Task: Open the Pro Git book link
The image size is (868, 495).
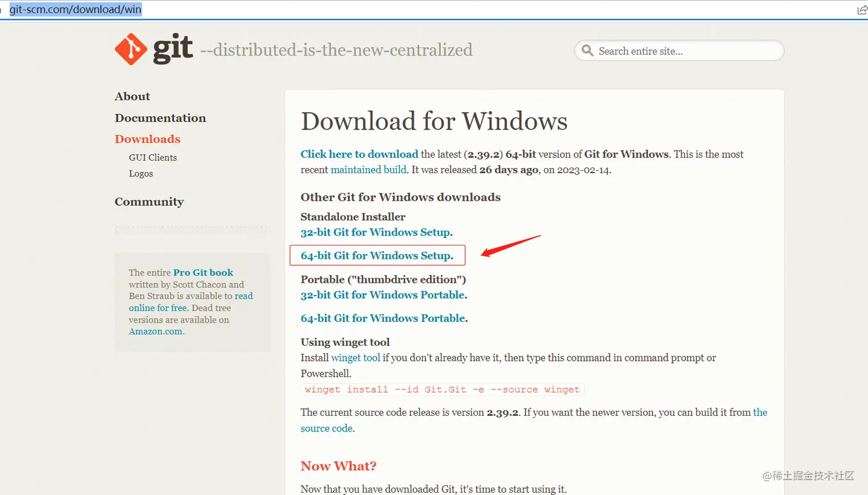Action: pyautogui.click(x=203, y=272)
